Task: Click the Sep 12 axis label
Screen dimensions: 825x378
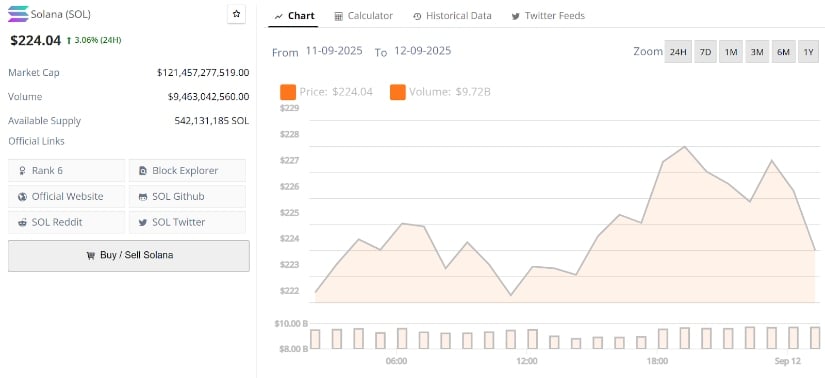Action: (x=788, y=361)
